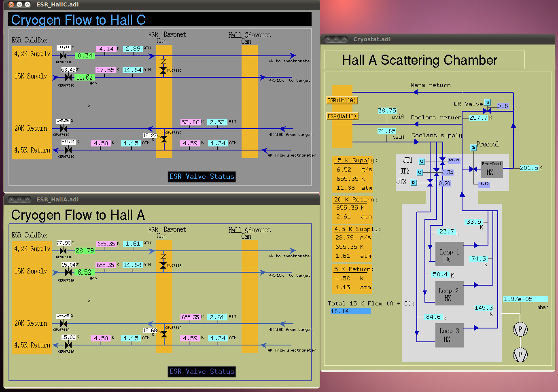Click Hall A 4.2K supply flow 28.79
Image resolution: width=558 pixels, height=392 pixels.
click(85, 251)
